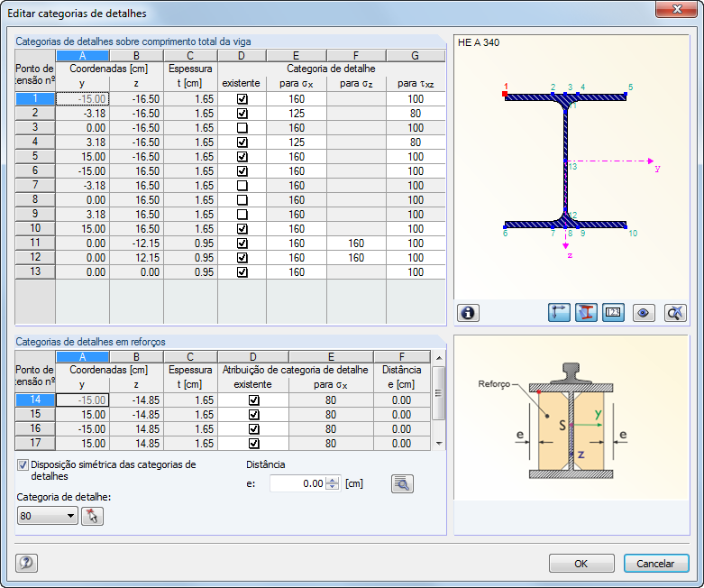Toggle the cross-section stress points icon
Image resolution: width=704 pixels, height=588 pixels.
[586, 313]
